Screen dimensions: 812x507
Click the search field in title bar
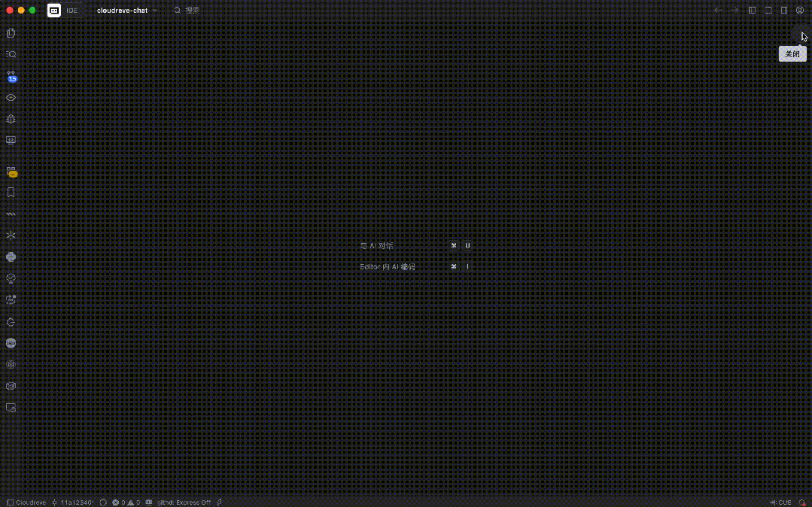(187, 11)
